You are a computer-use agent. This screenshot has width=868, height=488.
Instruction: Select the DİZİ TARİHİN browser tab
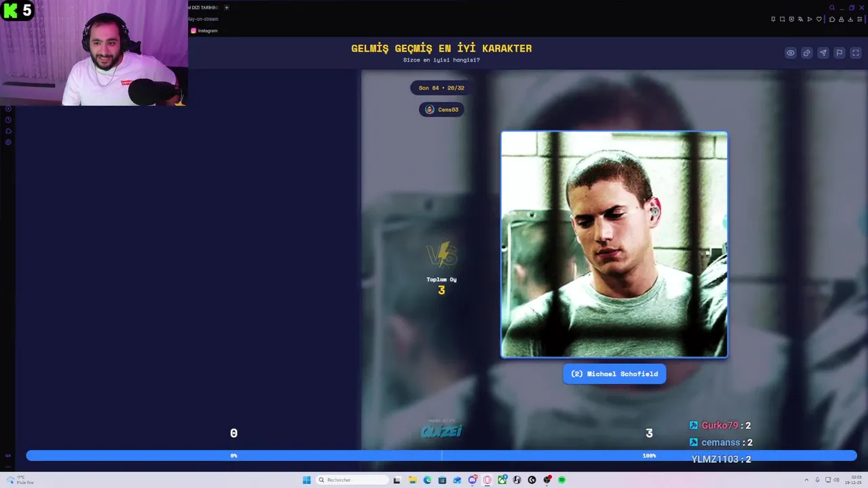click(x=203, y=7)
